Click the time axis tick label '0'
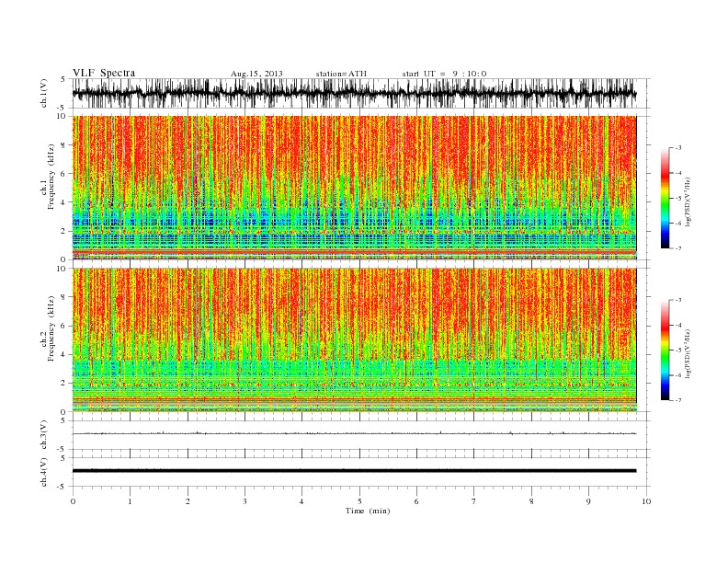The width and height of the screenshot is (728, 563). tap(73, 501)
